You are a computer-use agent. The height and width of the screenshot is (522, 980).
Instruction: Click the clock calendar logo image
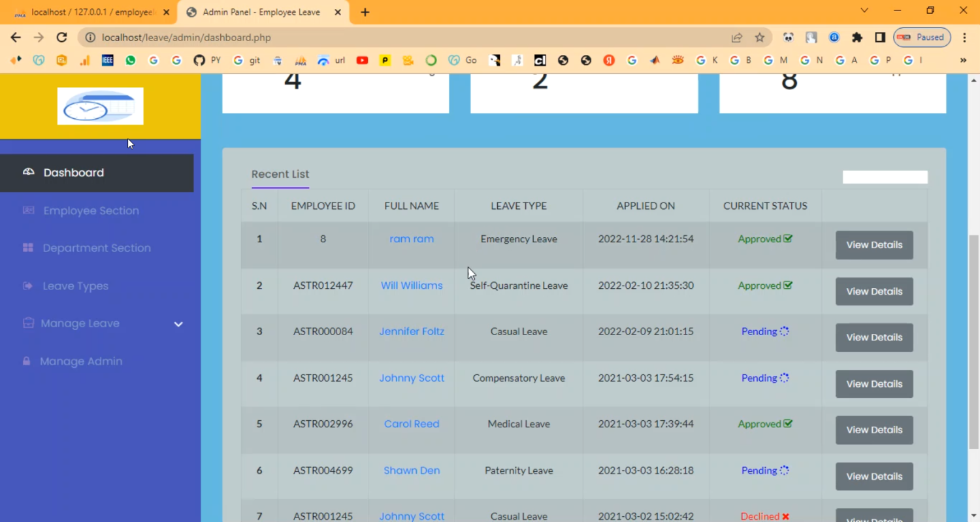pyautogui.click(x=100, y=106)
